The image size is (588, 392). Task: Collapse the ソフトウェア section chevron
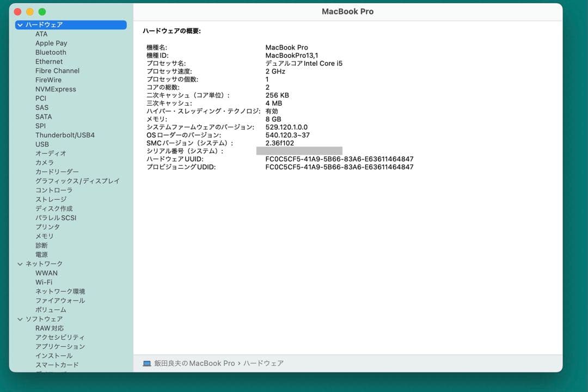click(20, 319)
